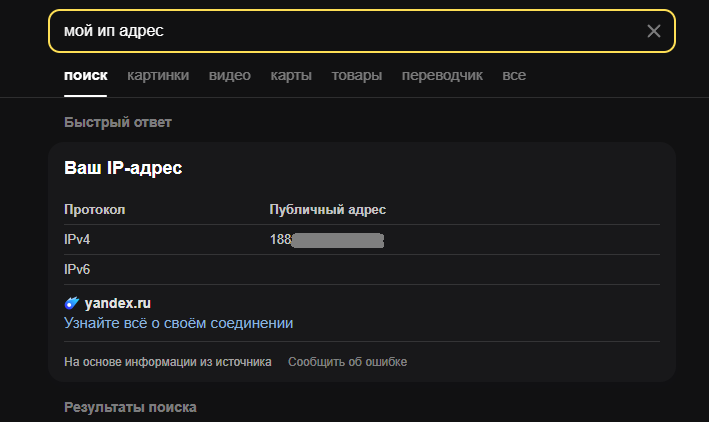Clear the search query with the X icon
Screen dimensions: 709x422
tap(653, 31)
